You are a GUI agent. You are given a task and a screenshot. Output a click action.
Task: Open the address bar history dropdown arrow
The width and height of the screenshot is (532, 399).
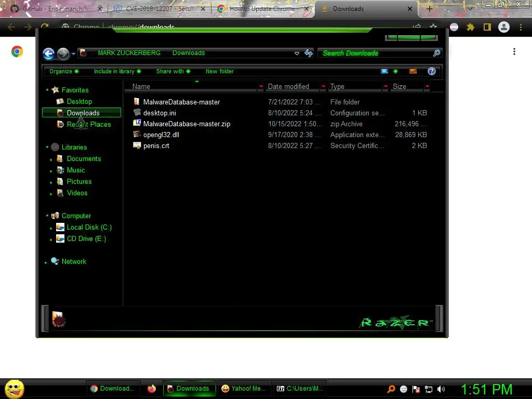(297, 54)
